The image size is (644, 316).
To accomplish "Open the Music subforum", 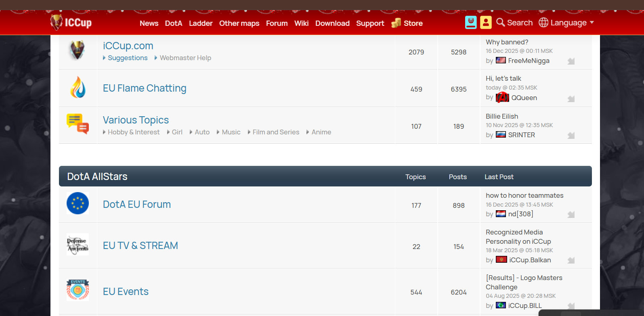I will pos(231,132).
